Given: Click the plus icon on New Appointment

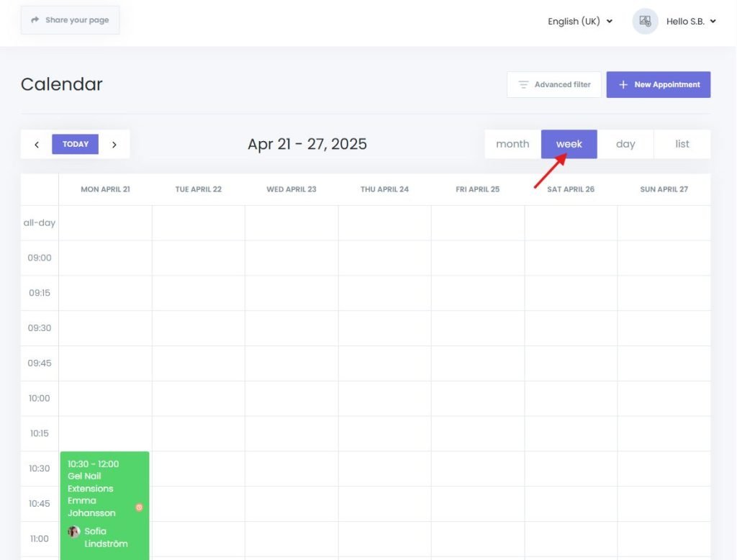Looking at the screenshot, I should pyautogui.click(x=623, y=84).
